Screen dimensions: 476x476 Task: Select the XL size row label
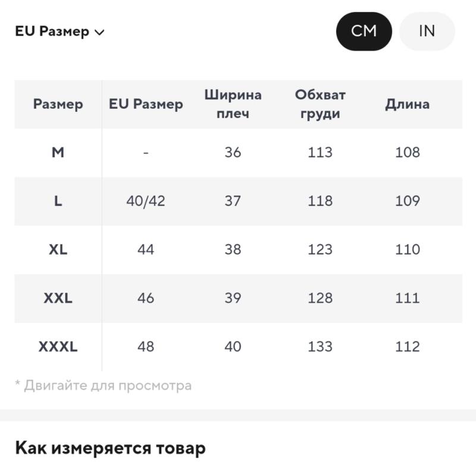(58, 249)
